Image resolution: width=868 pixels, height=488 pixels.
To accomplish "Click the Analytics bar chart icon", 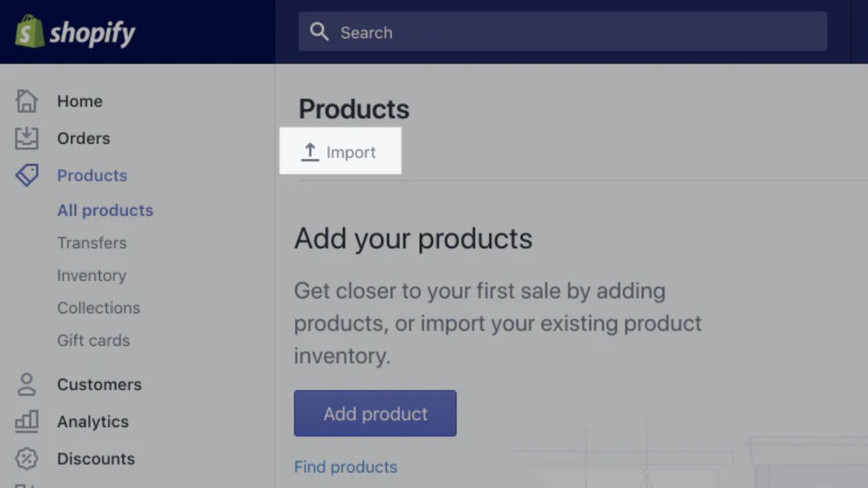I will [26, 422].
